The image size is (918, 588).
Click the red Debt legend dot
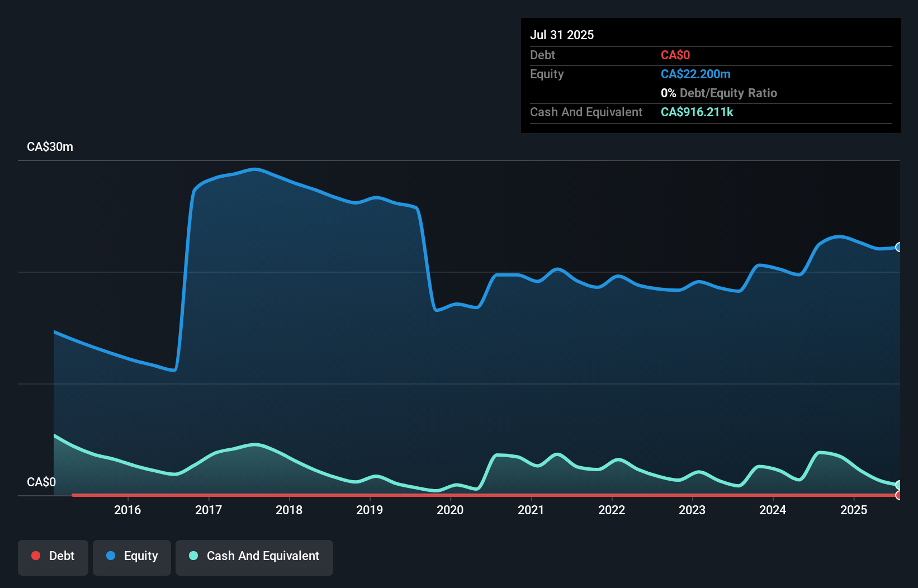click(x=35, y=556)
